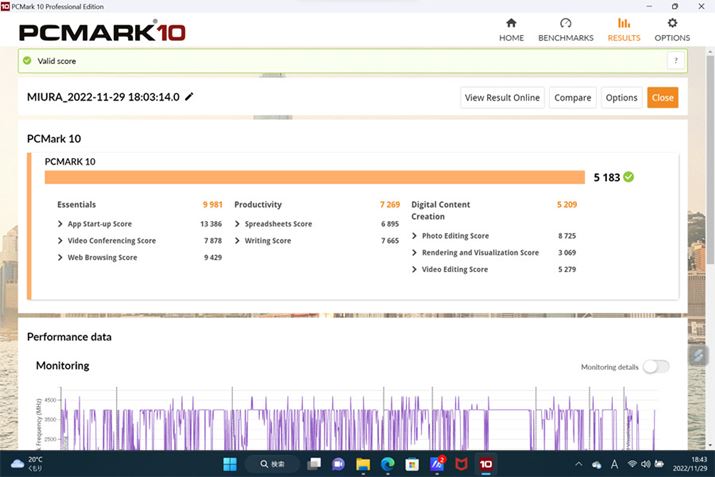This screenshot has height=477, width=715.
Task: Expand the App Start-up Score row
Action: tap(99, 224)
